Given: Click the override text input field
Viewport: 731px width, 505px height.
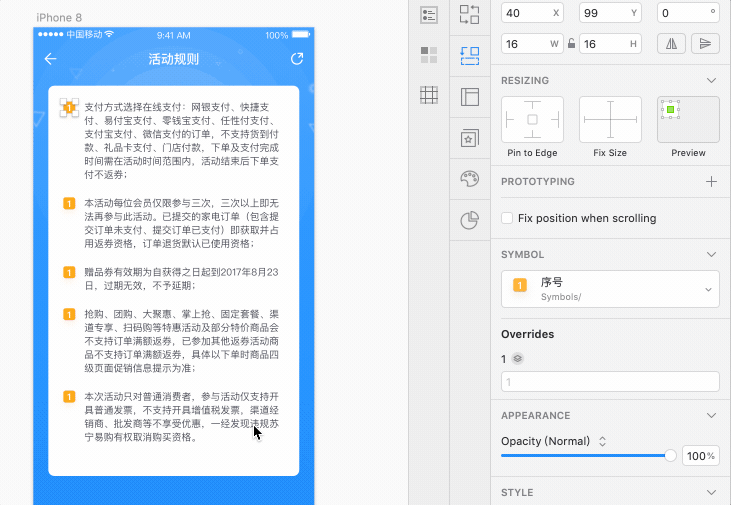Looking at the screenshot, I should click(610, 381).
